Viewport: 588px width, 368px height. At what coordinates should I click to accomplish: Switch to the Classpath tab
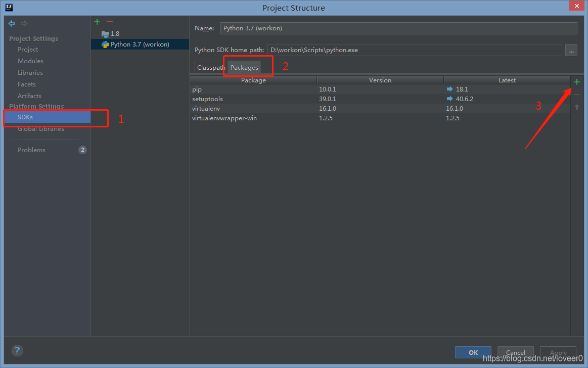[x=211, y=67]
